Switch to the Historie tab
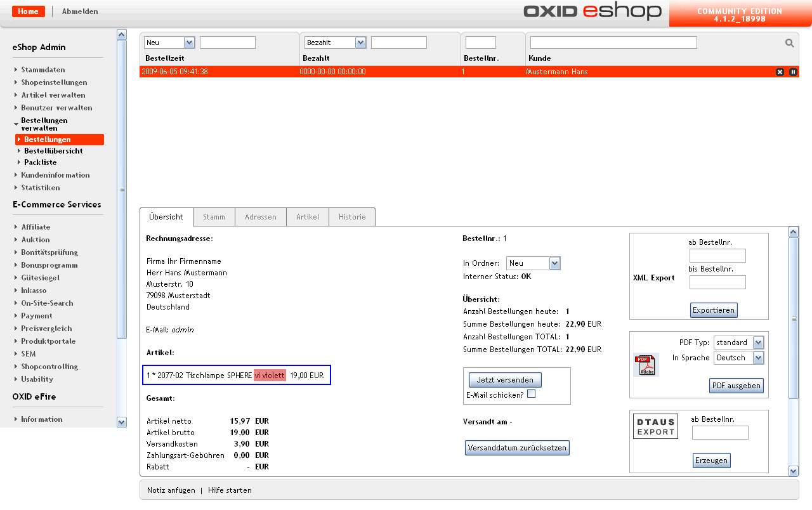Screen dimensions: 812x510 pyautogui.click(x=351, y=217)
